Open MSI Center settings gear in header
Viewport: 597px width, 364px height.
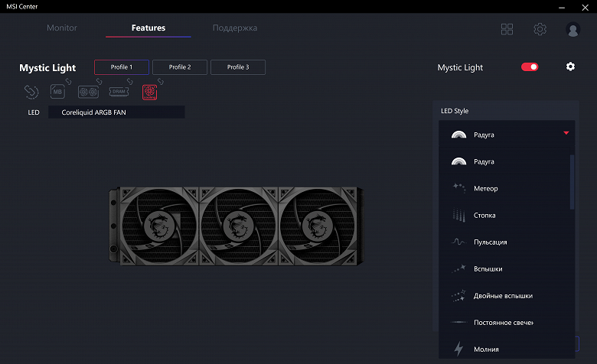[x=540, y=29]
